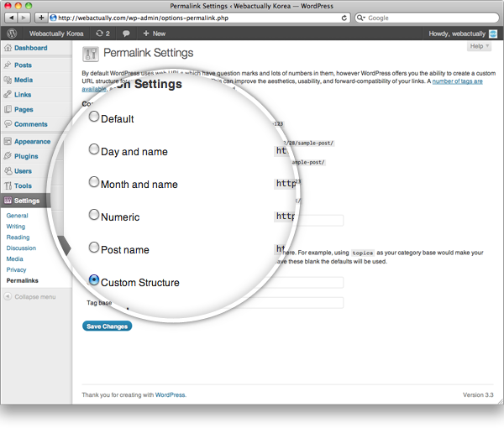This screenshot has width=504, height=428.
Task: Click the Tools icon in sidebar
Action: pos(8,185)
